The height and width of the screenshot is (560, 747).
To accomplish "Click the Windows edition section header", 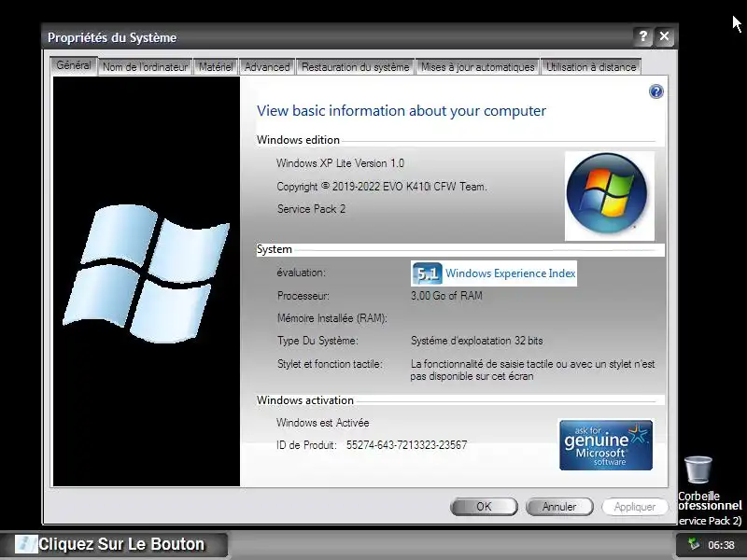I will click(298, 140).
